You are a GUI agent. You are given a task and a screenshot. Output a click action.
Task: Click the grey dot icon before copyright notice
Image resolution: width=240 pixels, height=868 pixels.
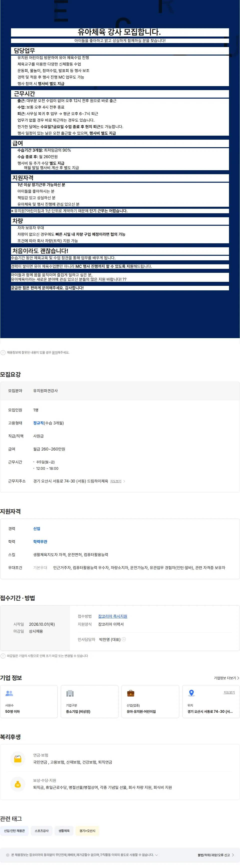pyautogui.click(x=8, y=855)
